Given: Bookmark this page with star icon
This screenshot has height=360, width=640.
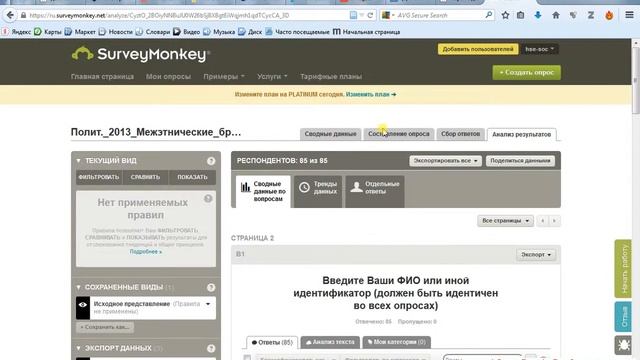Looking at the screenshot, I should pyautogui.click(x=505, y=16).
